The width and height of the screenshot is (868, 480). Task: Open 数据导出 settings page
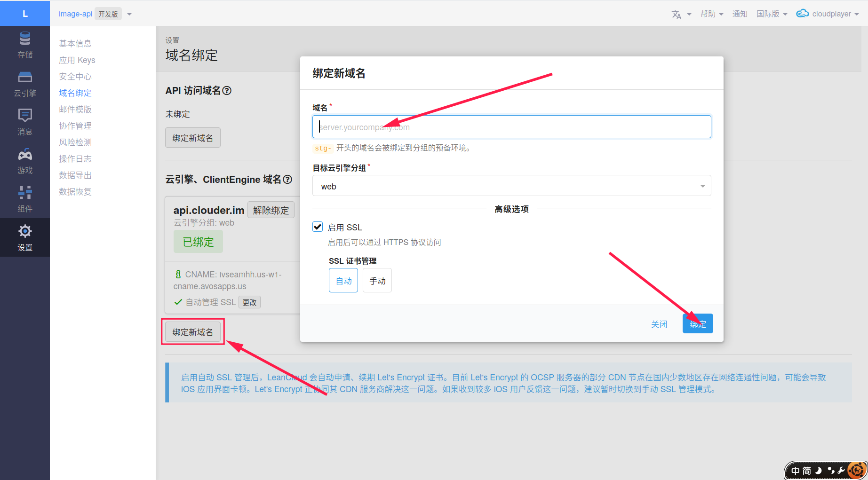pyautogui.click(x=75, y=175)
